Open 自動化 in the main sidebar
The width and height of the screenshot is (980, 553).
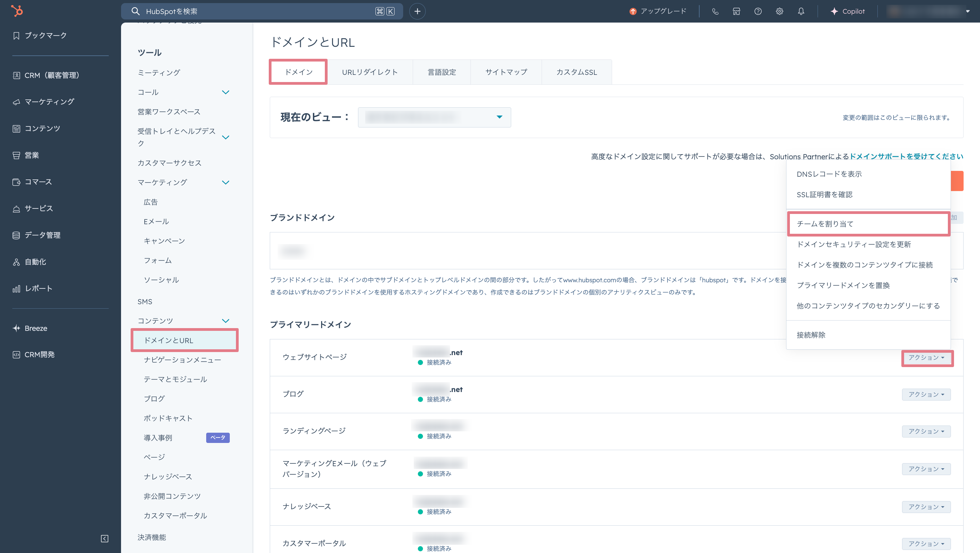click(29, 262)
